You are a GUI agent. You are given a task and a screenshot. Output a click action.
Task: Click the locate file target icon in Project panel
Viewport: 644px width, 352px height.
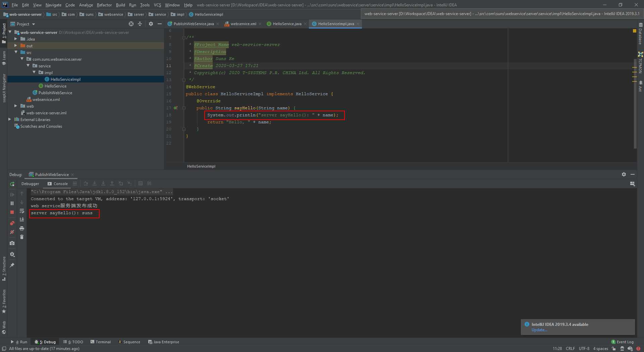pos(131,24)
